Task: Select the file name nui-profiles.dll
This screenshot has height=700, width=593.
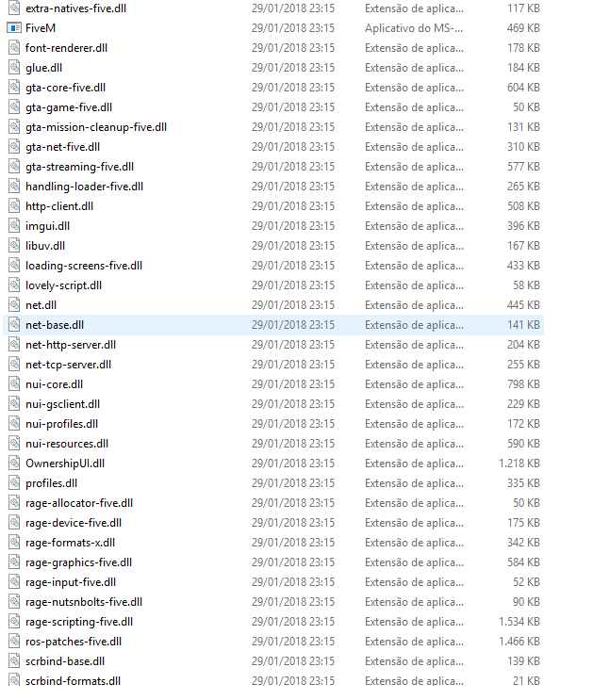Action: (x=61, y=424)
